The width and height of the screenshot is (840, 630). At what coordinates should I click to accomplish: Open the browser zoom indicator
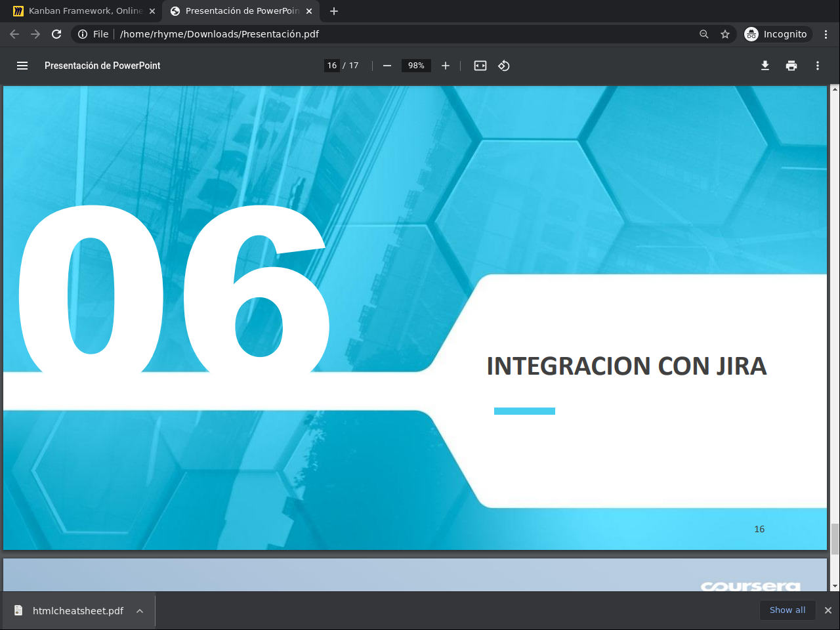704,34
